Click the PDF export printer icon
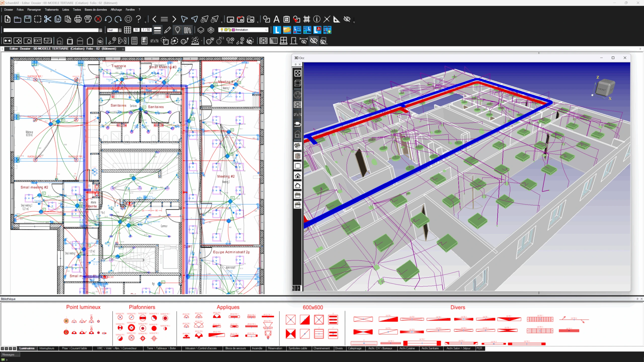This screenshot has height=362, width=644. click(88, 19)
